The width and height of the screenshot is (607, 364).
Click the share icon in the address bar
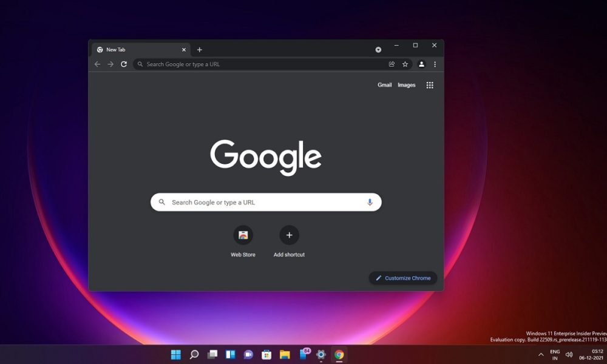[392, 64]
